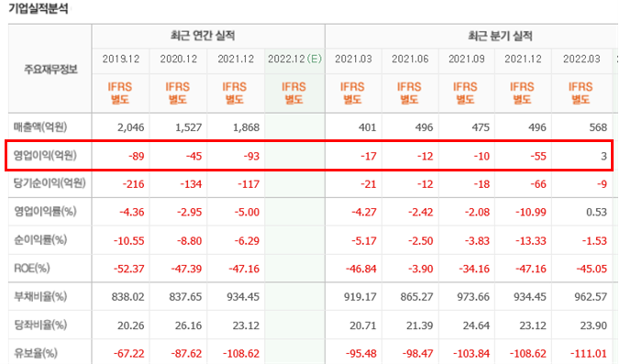
Task: Click the operating profit value -89
Action: point(137,156)
